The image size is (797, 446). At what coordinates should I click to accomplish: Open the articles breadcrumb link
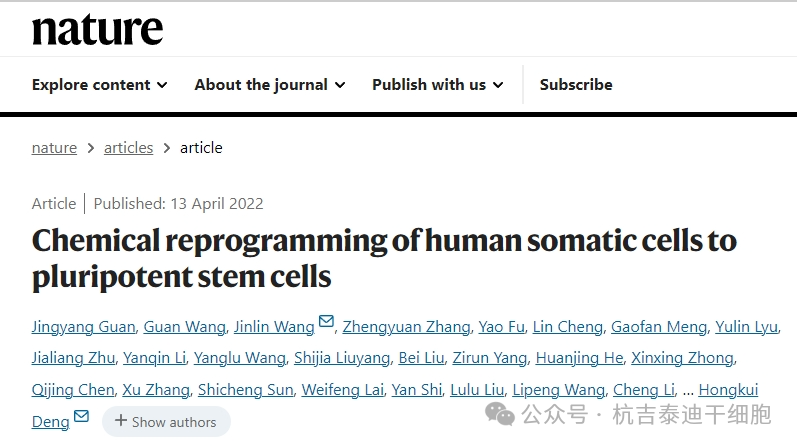pos(129,148)
